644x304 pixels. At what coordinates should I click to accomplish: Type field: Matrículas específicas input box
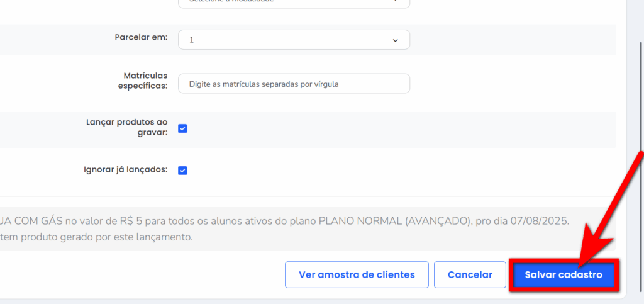pos(294,84)
